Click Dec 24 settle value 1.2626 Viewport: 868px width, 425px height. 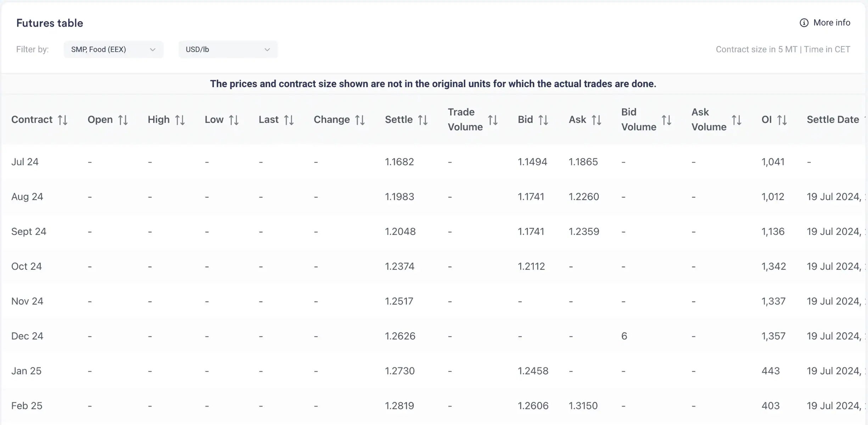(x=400, y=336)
